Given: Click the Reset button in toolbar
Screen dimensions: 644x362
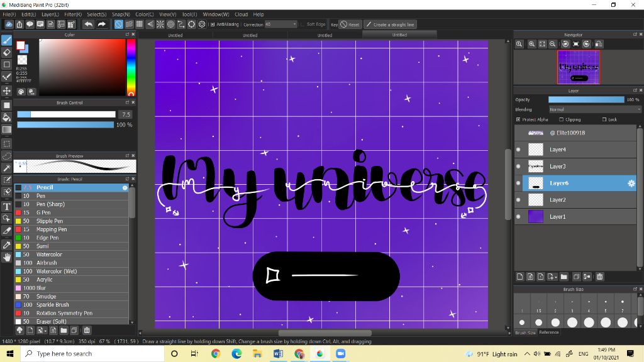Looking at the screenshot, I should tap(350, 25).
